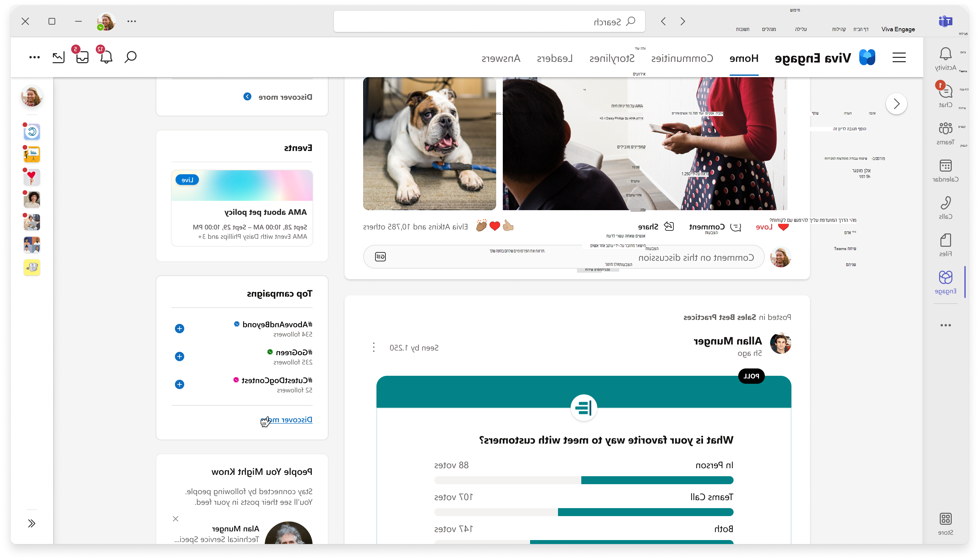Vote for Teams Call poll option
979x560 pixels.
(711, 497)
